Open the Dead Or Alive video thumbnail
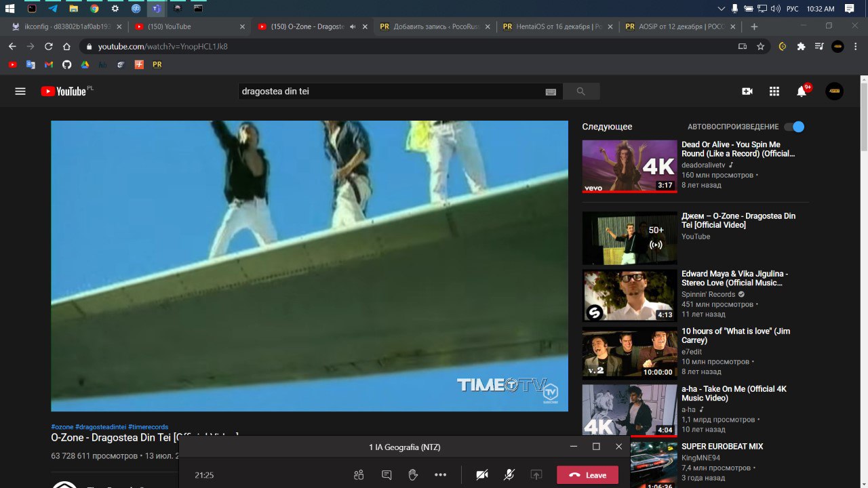The height and width of the screenshot is (488, 868). point(630,167)
